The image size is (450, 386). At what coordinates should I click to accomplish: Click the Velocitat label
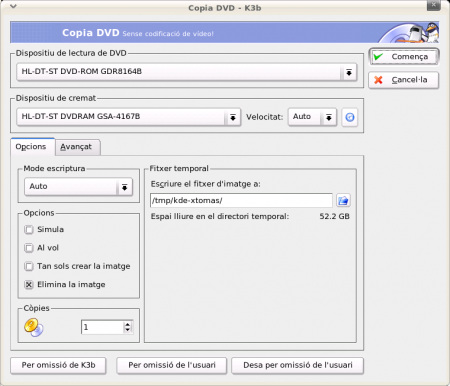point(264,117)
